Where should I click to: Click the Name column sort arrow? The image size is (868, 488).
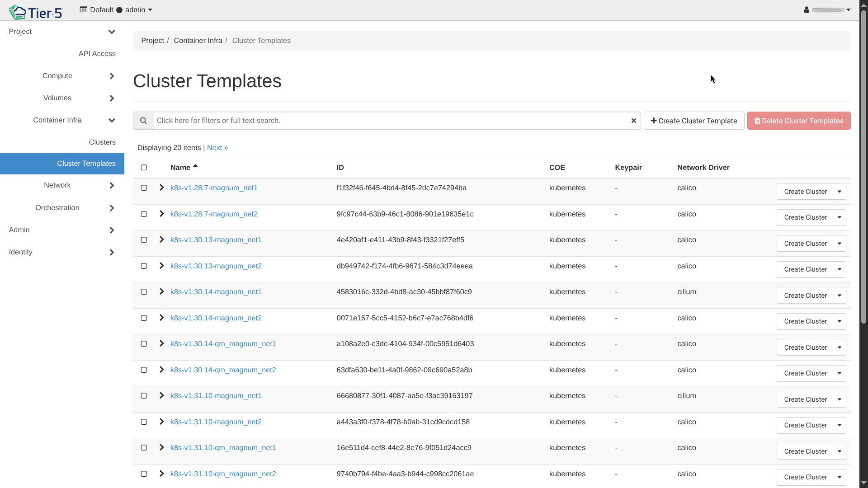tap(195, 166)
